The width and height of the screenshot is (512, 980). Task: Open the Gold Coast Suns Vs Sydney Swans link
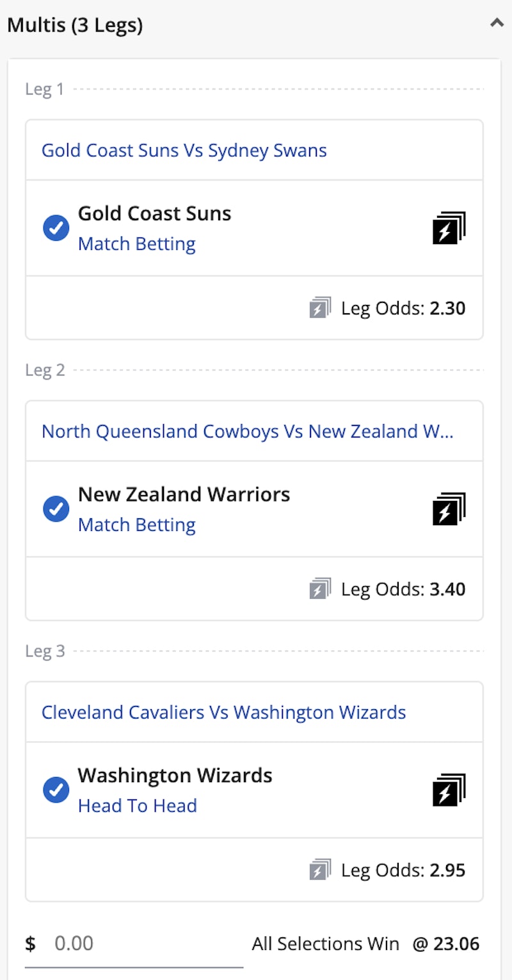pos(184,151)
